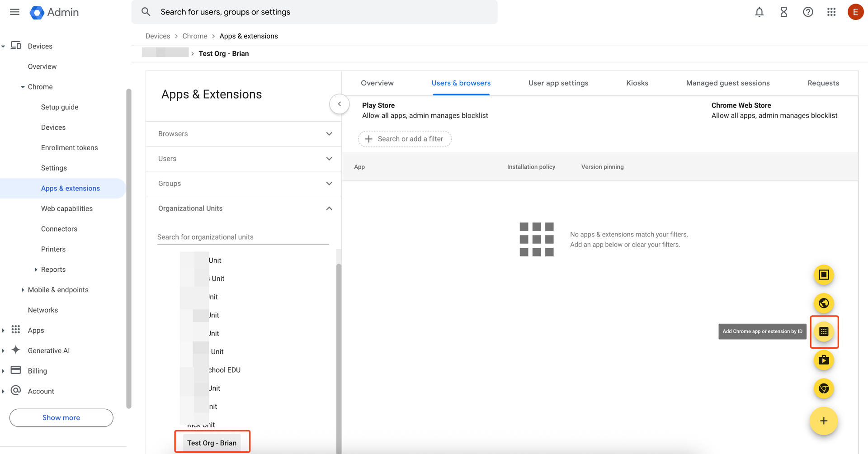Open the notifications bell
This screenshot has width=868, height=454.
pyautogui.click(x=759, y=12)
